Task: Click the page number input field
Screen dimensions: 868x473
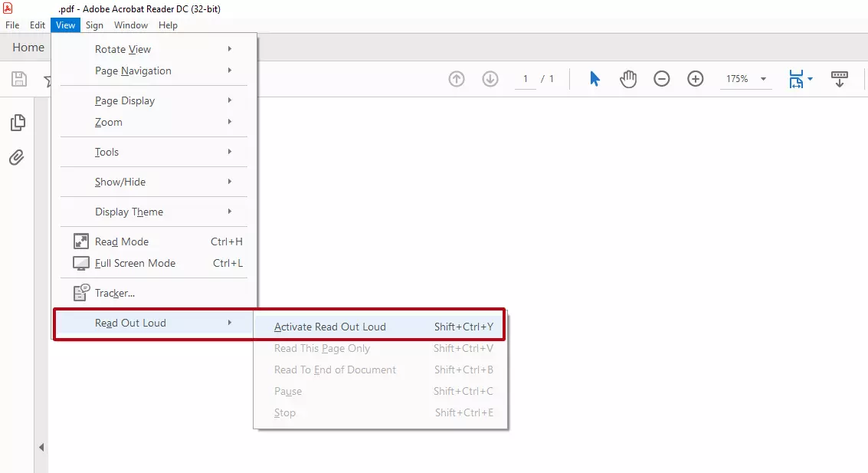Action: (x=526, y=79)
